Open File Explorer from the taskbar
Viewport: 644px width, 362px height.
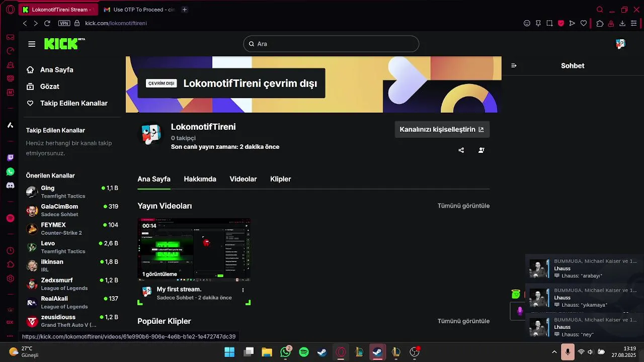click(267, 352)
